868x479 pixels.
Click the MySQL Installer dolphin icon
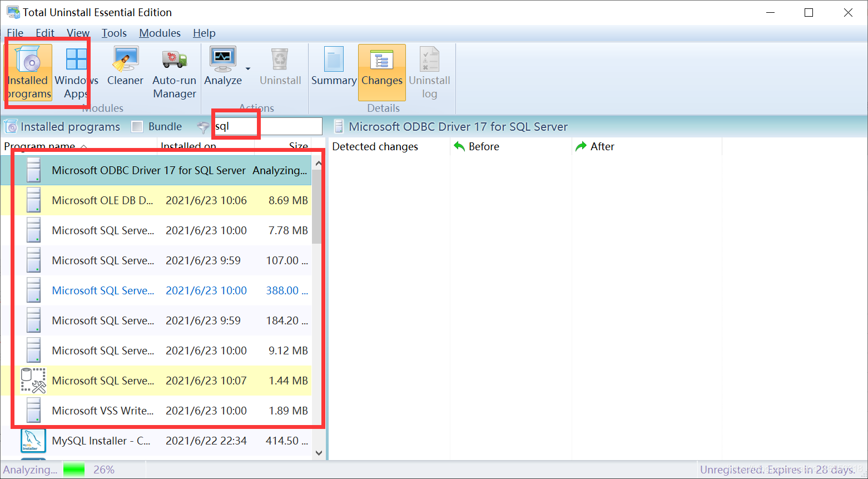coord(33,441)
